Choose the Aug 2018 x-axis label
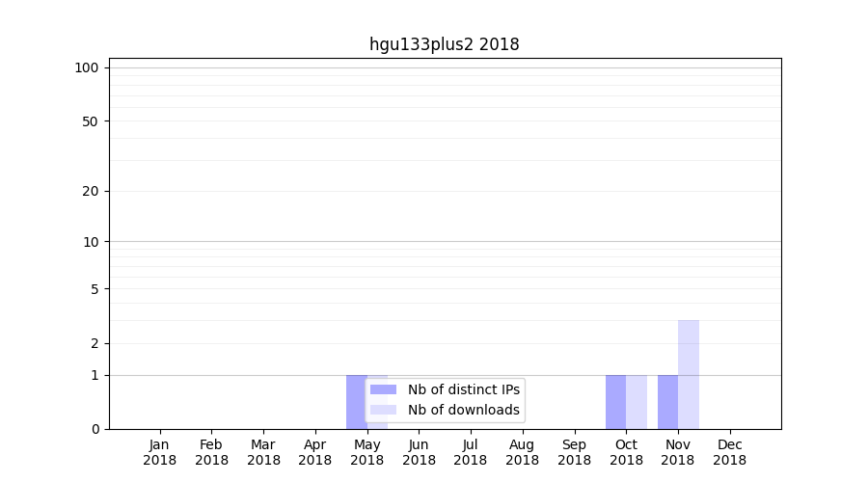This screenshot has width=868, height=482. coord(522,452)
